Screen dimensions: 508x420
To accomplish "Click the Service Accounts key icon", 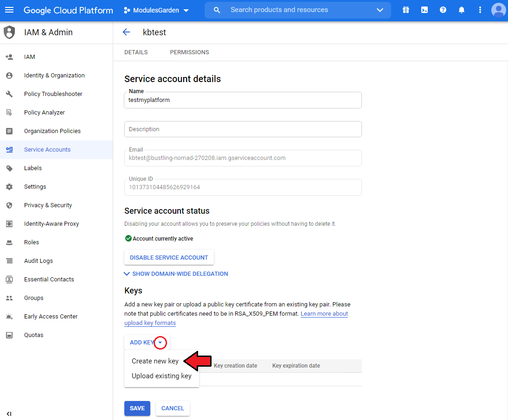I will pos(9,150).
